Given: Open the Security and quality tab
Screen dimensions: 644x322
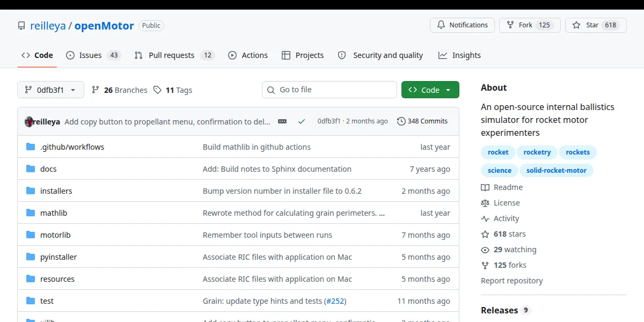Looking at the screenshot, I should [x=380, y=55].
